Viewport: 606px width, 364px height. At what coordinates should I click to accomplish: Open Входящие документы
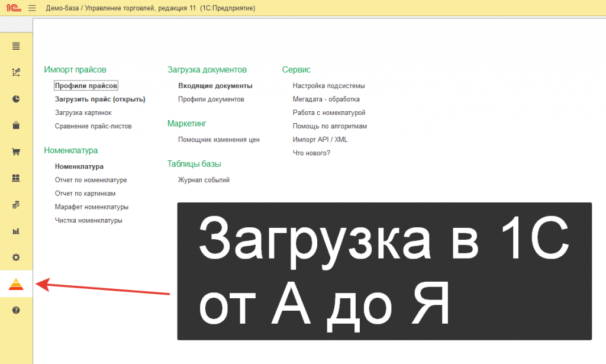[x=215, y=86]
